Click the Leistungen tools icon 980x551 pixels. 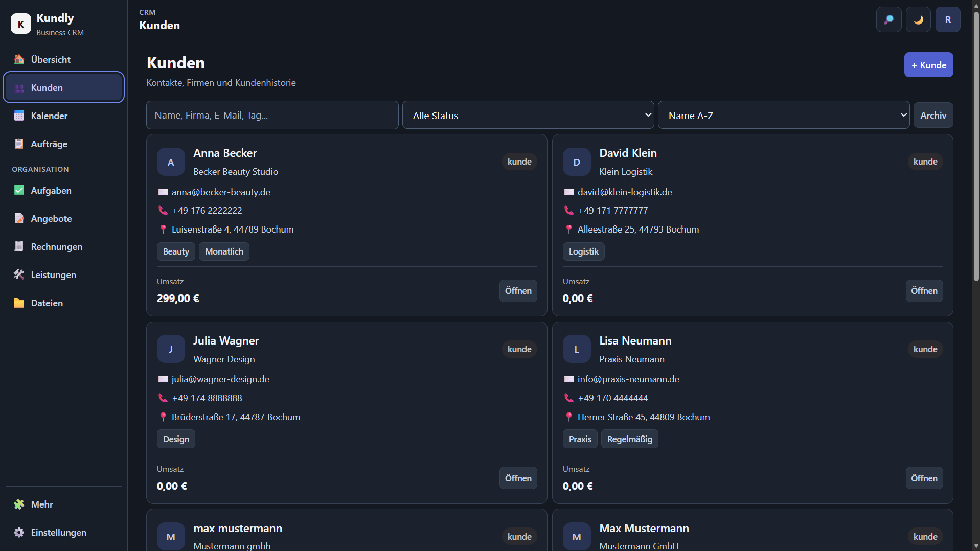(19, 274)
